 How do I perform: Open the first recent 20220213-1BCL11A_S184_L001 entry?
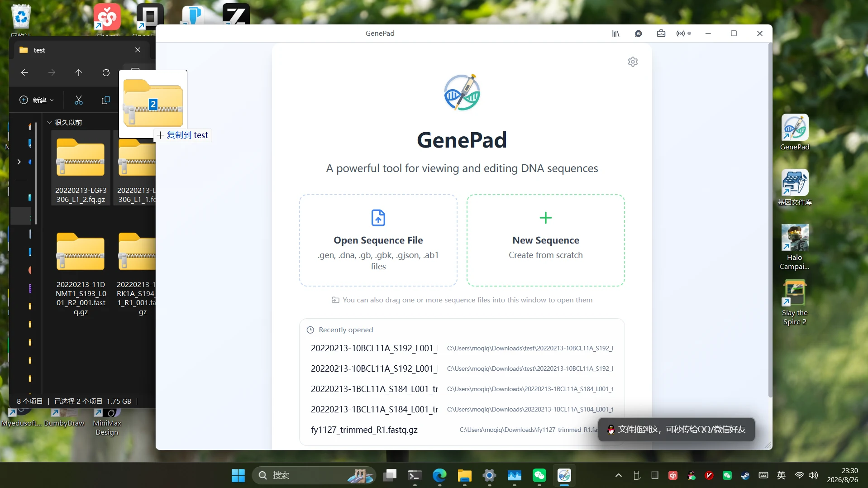point(462,389)
